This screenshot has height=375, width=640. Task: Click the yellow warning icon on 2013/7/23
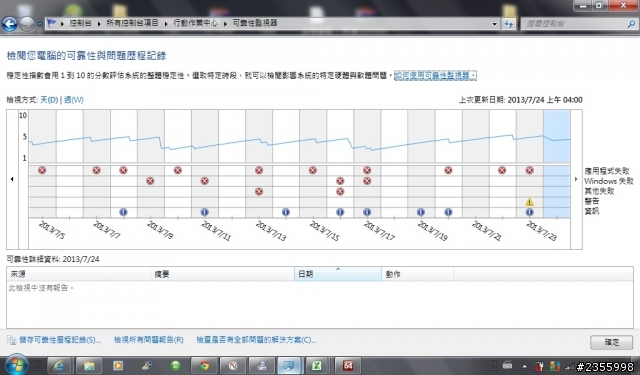tap(529, 202)
